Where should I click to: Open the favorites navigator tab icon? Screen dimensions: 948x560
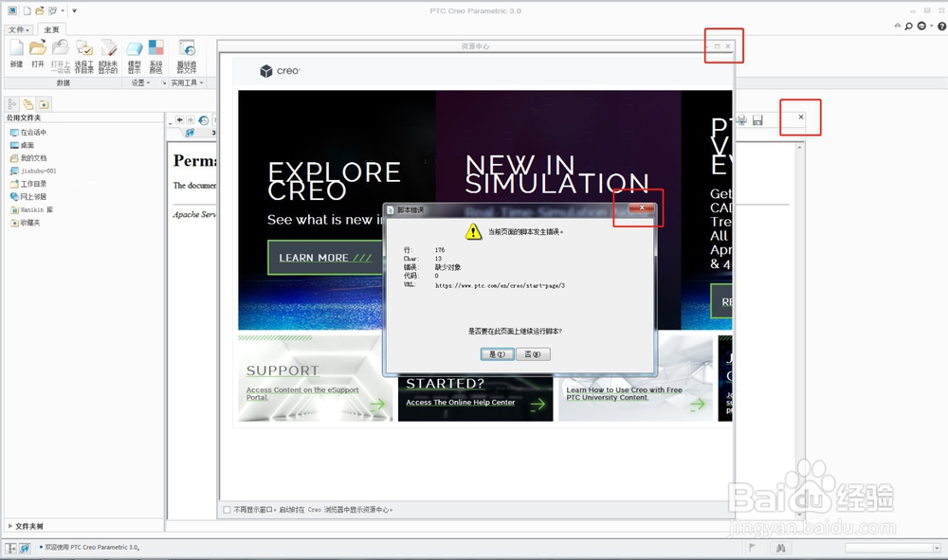click(44, 103)
